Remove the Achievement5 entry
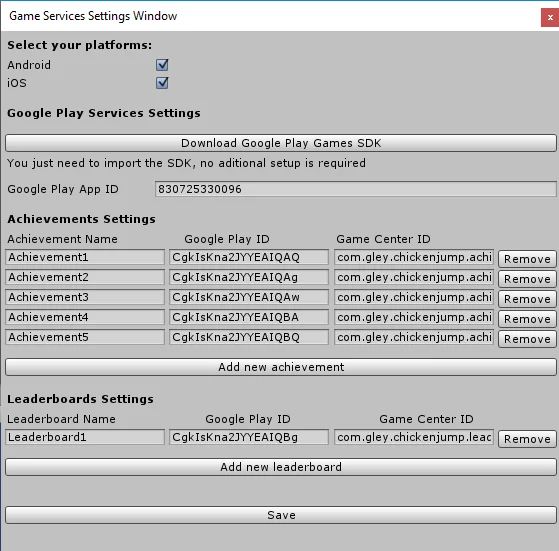559x551 pixels. [x=527, y=339]
